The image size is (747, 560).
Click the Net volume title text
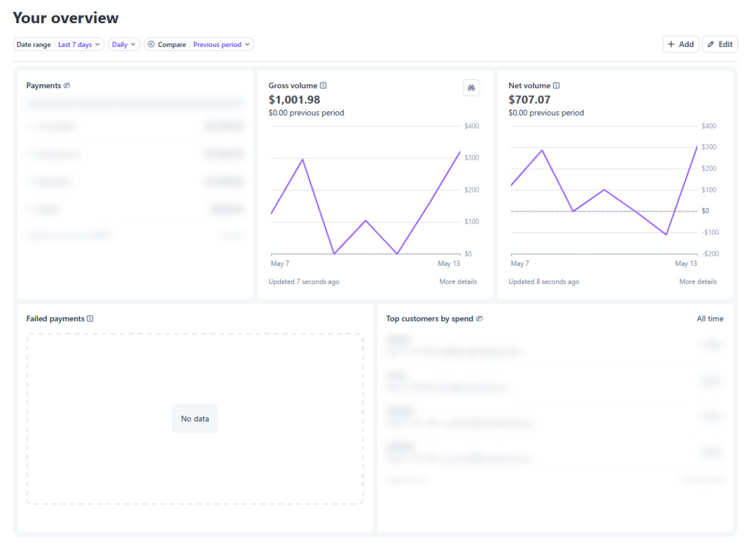[530, 86]
